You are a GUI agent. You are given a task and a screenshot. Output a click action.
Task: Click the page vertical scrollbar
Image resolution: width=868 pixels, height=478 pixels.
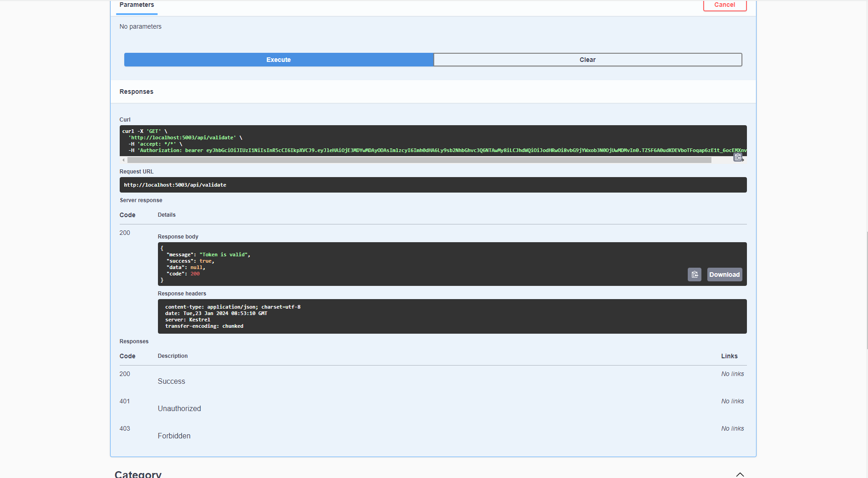[x=867, y=290]
